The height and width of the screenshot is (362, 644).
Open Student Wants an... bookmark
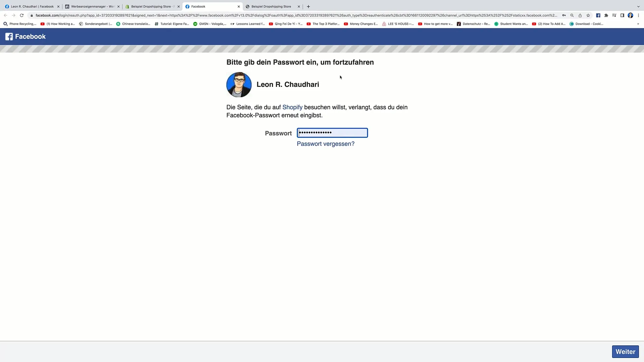(511, 24)
